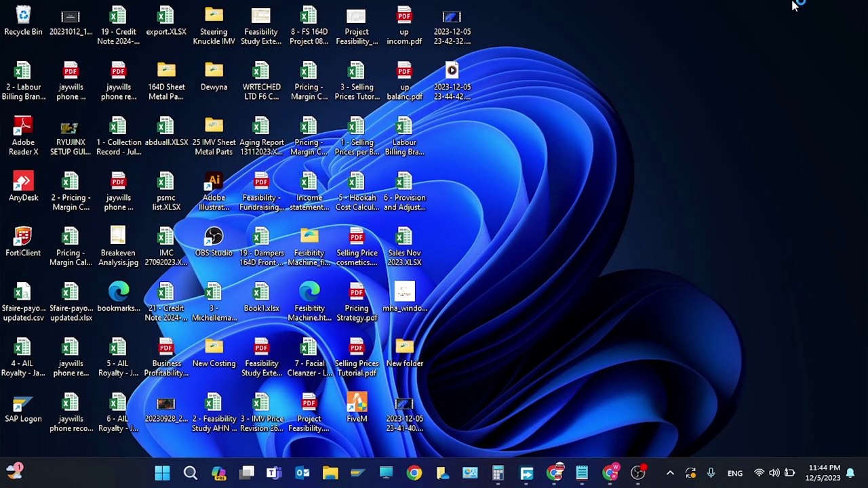Click the taskbar Search icon
Image resolution: width=868 pixels, height=488 pixels.
click(x=191, y=473)
